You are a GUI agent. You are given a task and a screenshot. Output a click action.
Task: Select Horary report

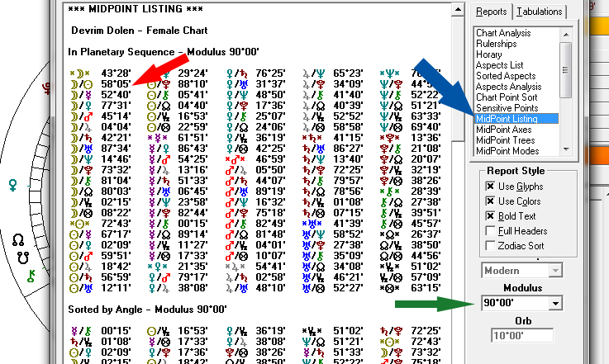489,54
